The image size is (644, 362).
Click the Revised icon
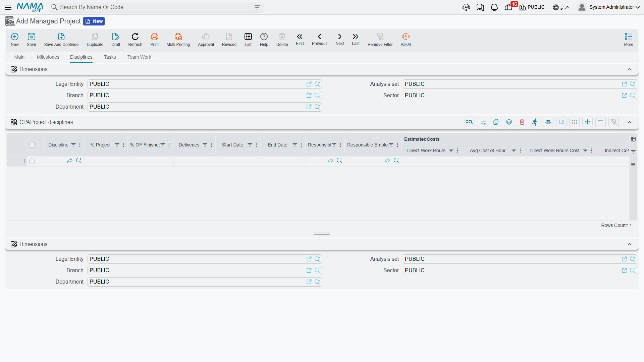pyautogui.click(x=229, y=40)
